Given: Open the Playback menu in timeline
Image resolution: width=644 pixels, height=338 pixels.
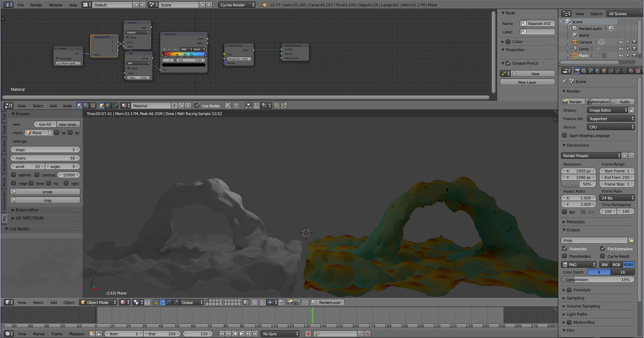Looking at the screenshot, I should [77, 334].
